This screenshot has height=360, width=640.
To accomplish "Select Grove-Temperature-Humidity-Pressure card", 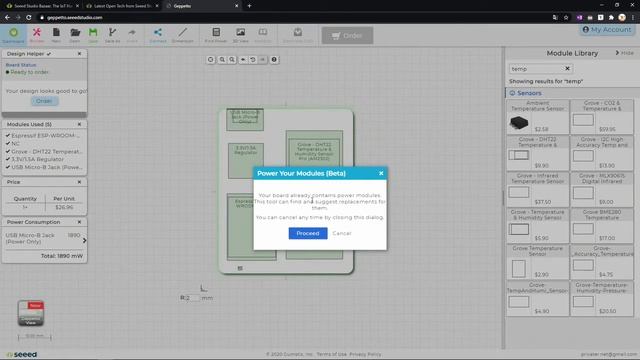I will (602, 298).
